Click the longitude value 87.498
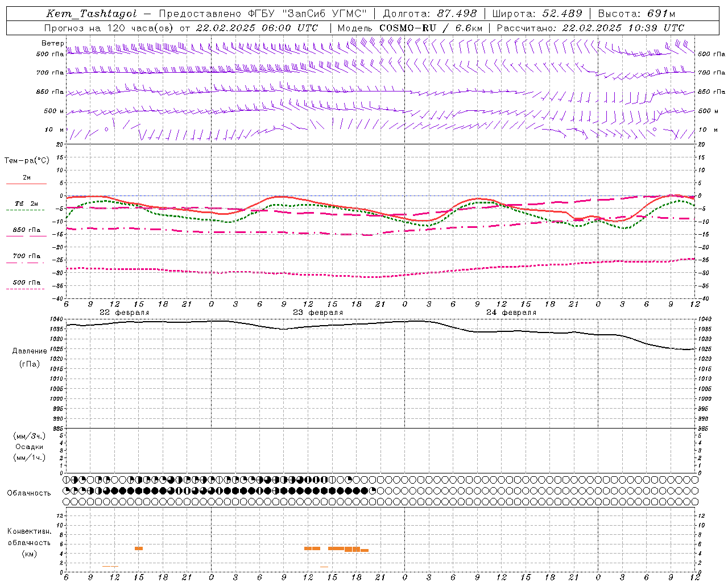This screenshot has width=728, height=582. click(457, 14)
